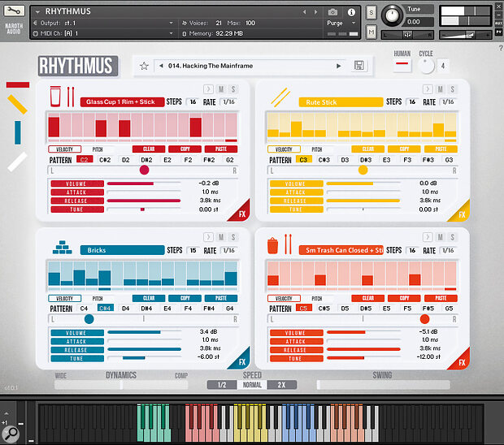504x445 pixels.
Task: Open the 014. Hacking The Mainframe preset list
Action: click(249, 66)
